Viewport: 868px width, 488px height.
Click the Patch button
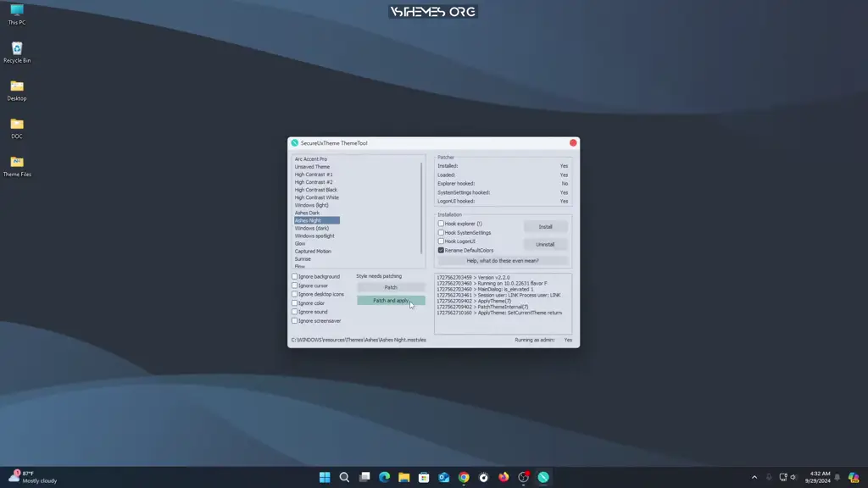coord(391,287)
